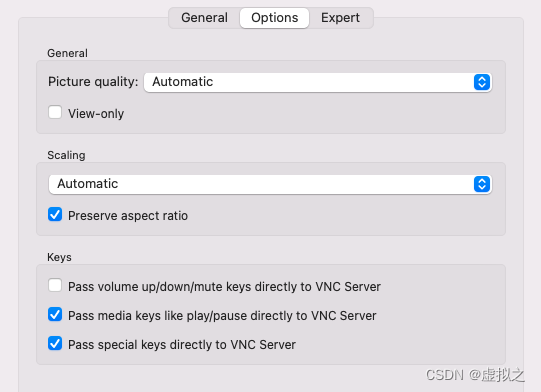Screen dimensions: 541x392
Task: Click the Picture quality popup arrows icon
Action: [482, 82]
